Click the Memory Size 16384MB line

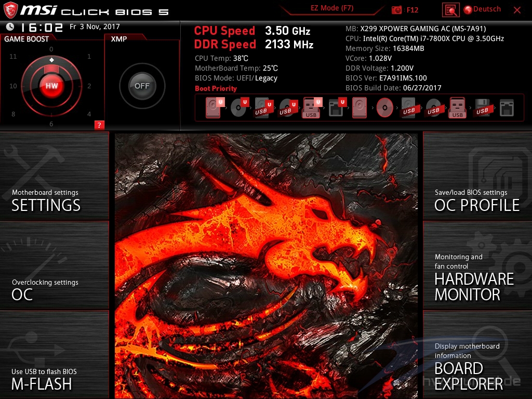[385, 48]
